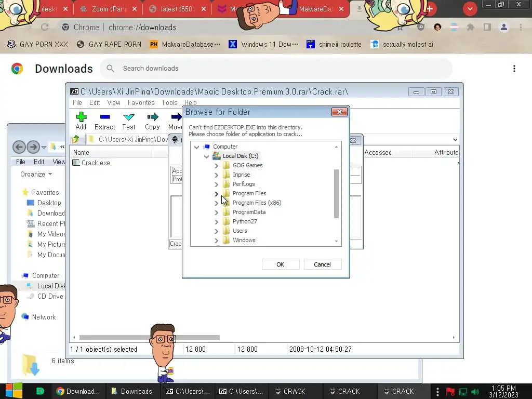This screenshot has width=532, height=399.
Task: Open the 7-Zip address path dropdown
Action: coord(455,139)
